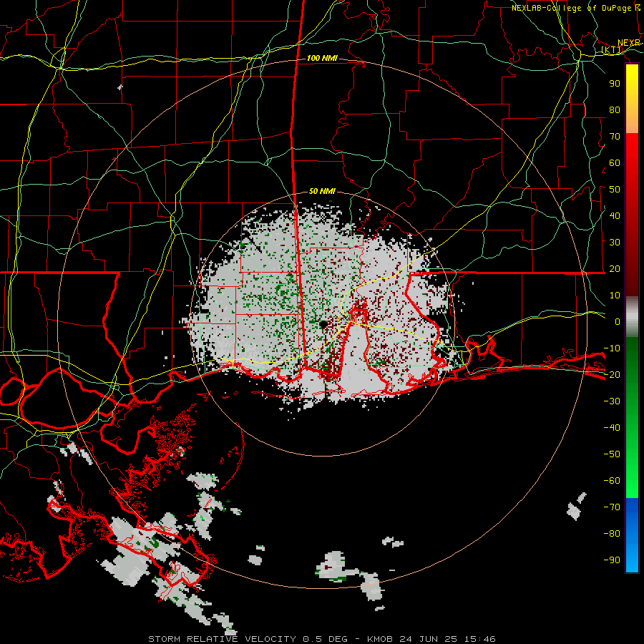Click the 20 value on velocity scale
The height and width of the screenshot is (644, 644).
point(615,269)
